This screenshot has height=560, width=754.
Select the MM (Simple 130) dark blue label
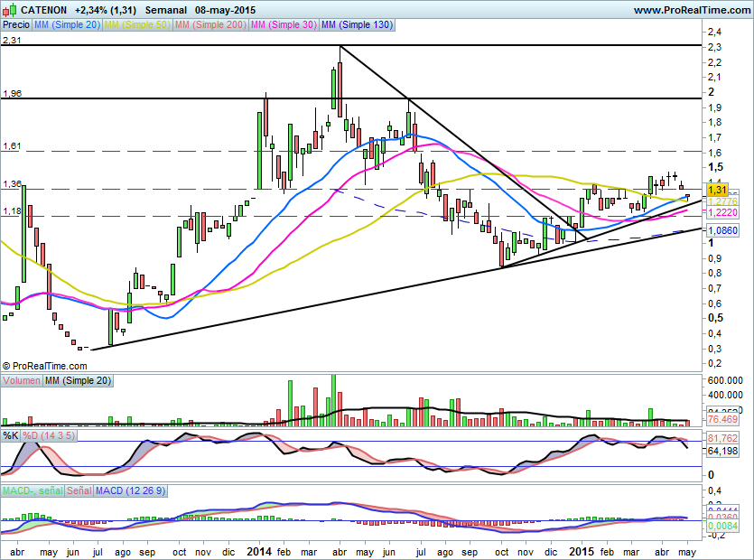point(357,24)
